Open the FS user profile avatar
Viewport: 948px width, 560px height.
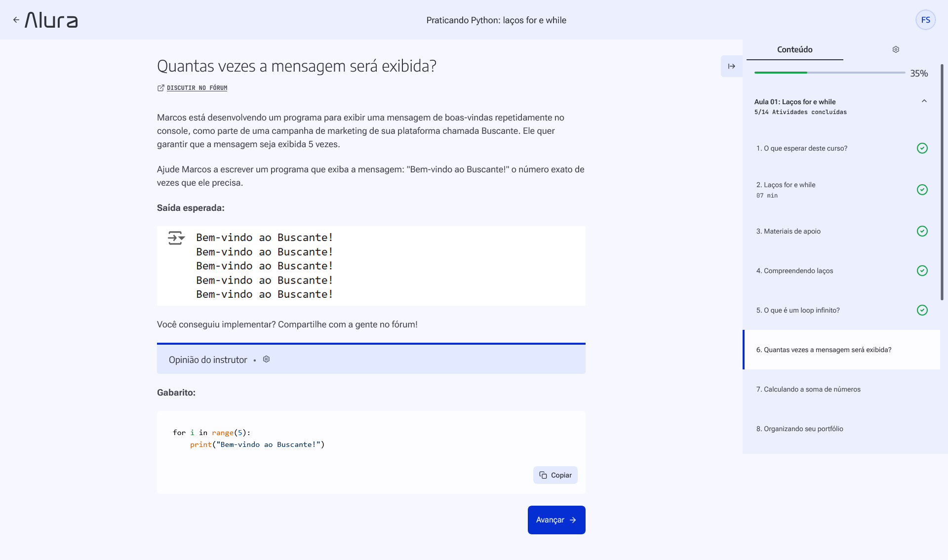[x=925, y=20]
